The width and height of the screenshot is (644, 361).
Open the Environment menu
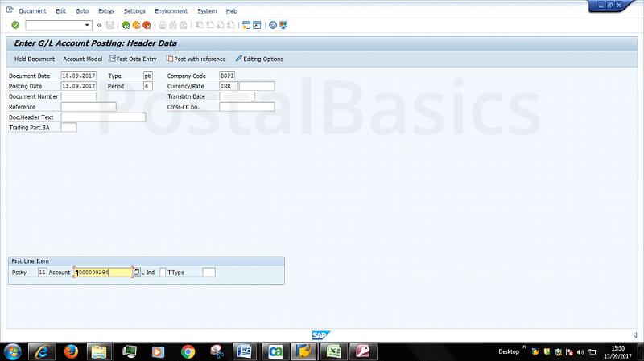(x=171, y=11)
